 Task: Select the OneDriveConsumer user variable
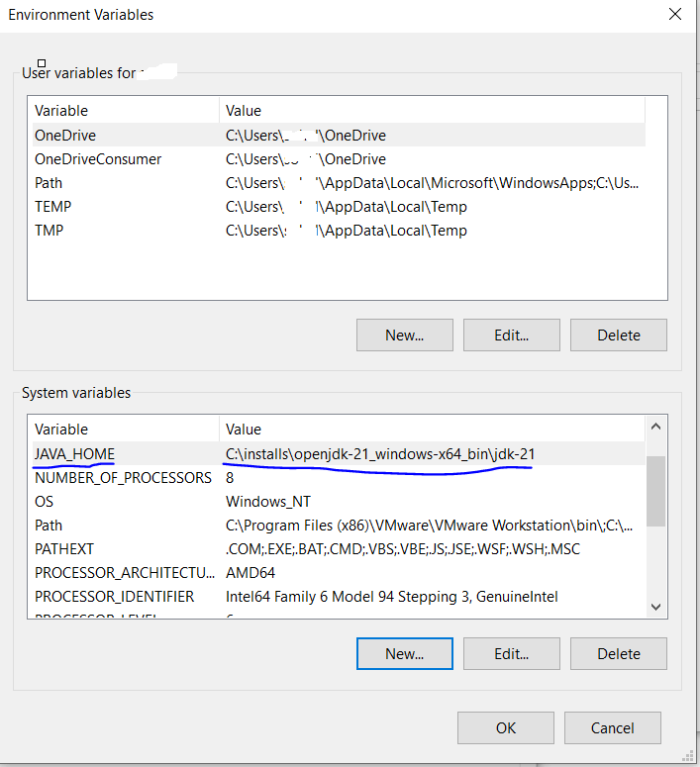coord(98,159)
